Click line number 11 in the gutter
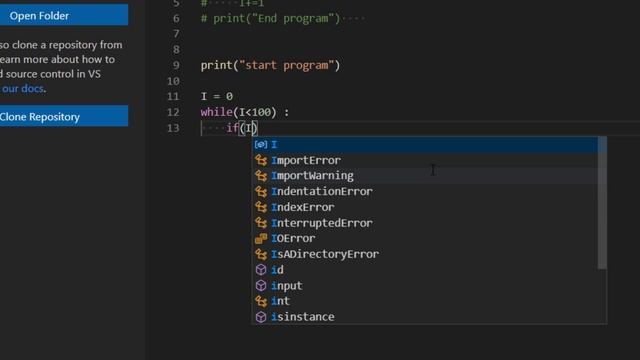Viewport: 640px width, 360px height. [173, 96]
